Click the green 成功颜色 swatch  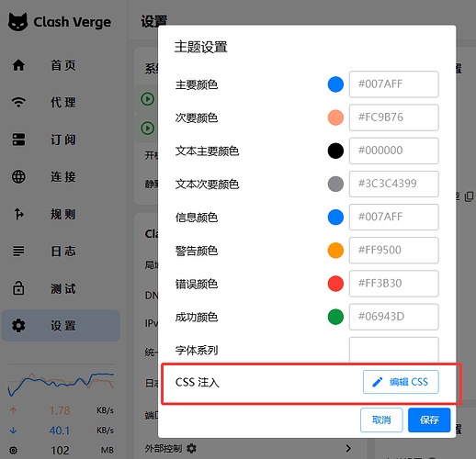(335, 317)
